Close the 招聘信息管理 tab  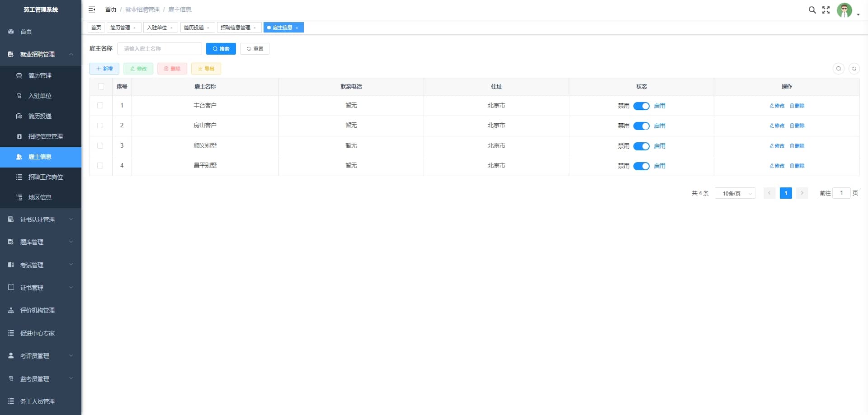click(255, 28)
